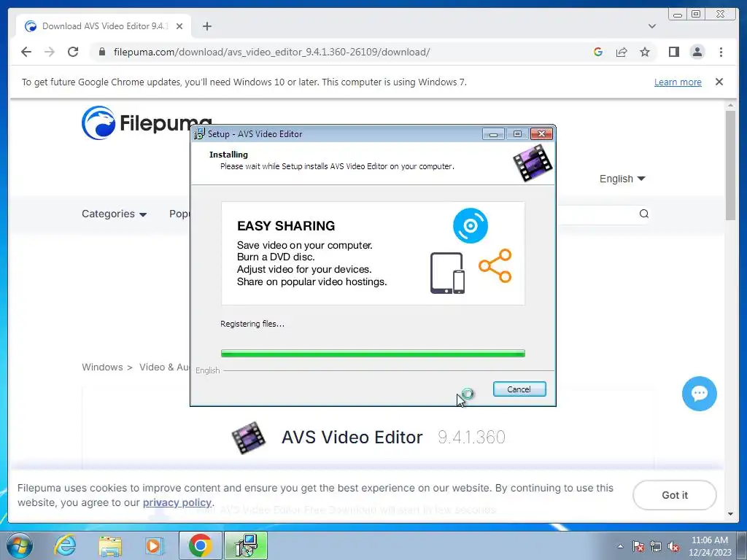Click the installation progress bar

point(373,354)
